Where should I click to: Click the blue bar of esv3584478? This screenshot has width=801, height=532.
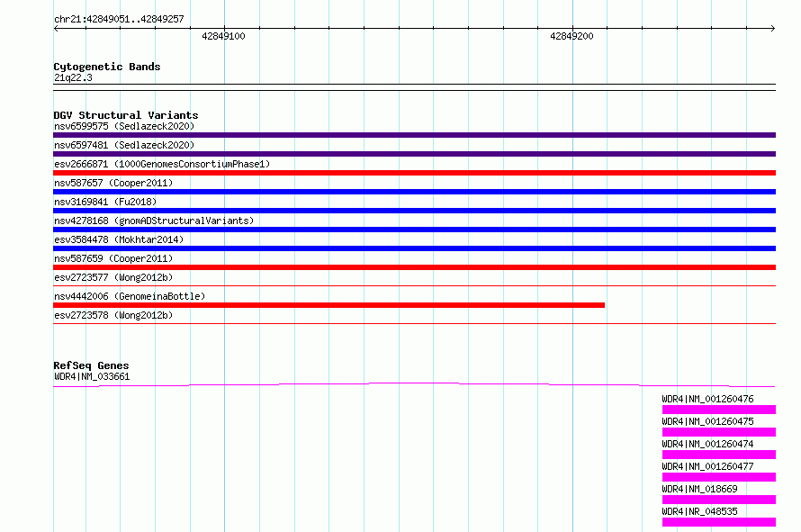(414, 248)
